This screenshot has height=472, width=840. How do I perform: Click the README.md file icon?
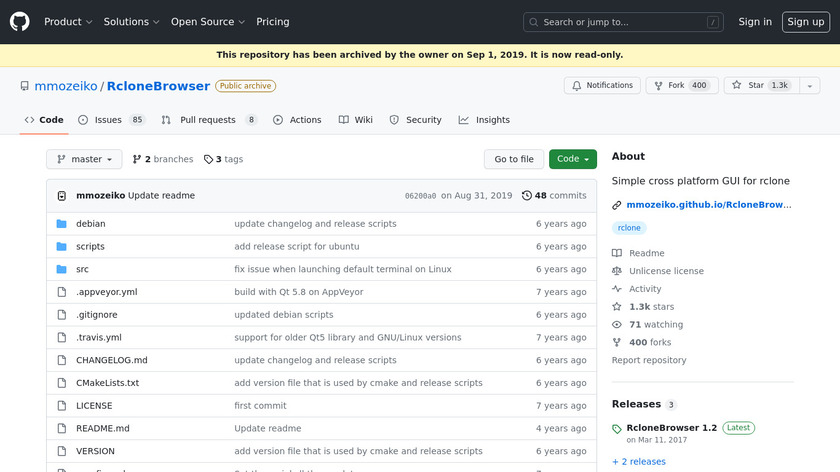(61, 429)
